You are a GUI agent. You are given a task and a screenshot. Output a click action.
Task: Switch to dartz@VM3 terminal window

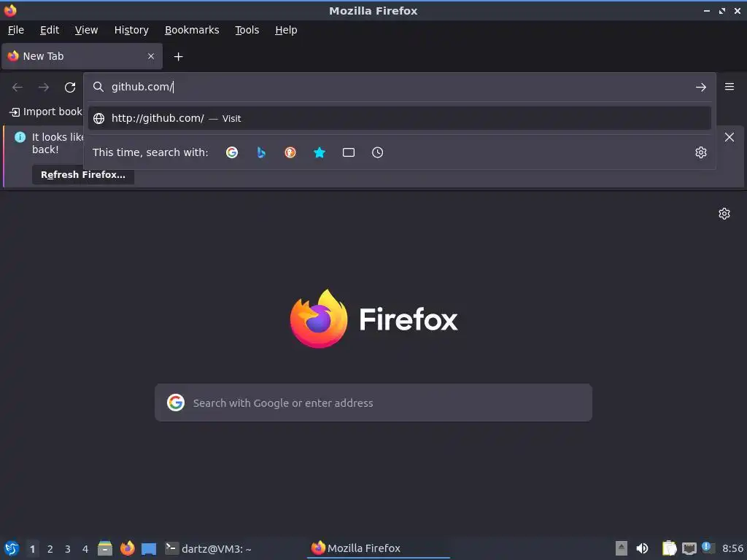point(208,548)
